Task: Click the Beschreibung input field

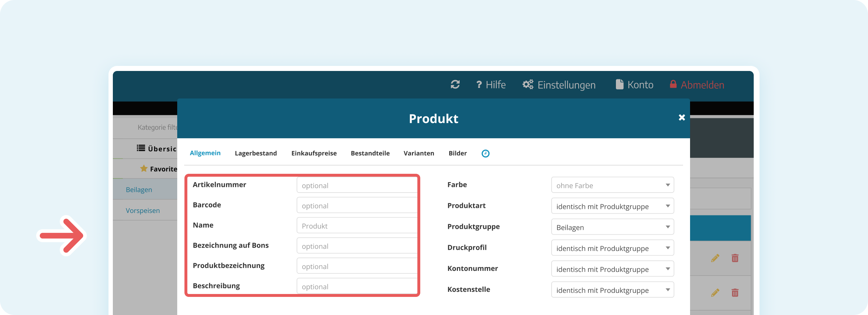Action: point(357,286)
